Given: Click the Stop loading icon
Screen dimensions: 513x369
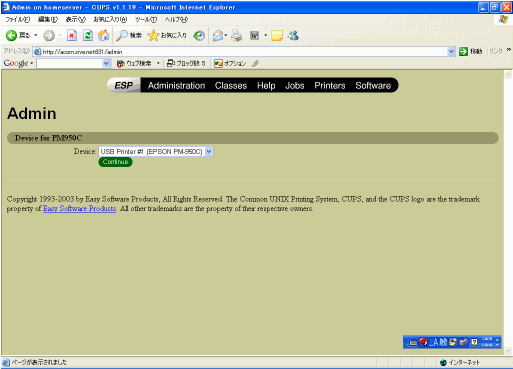Looking at the screenshot, I should point(72,35).
